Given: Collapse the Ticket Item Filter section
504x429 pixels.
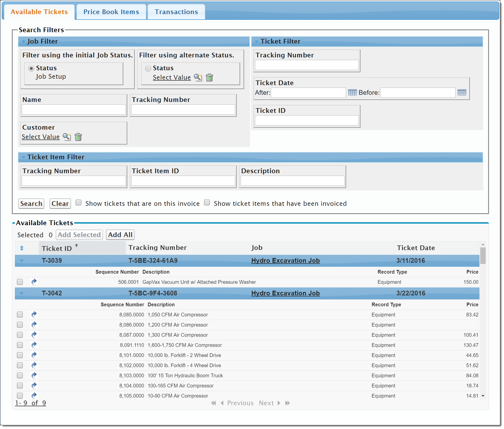Looking at the screenshot, I should click(x=24, y=157).
